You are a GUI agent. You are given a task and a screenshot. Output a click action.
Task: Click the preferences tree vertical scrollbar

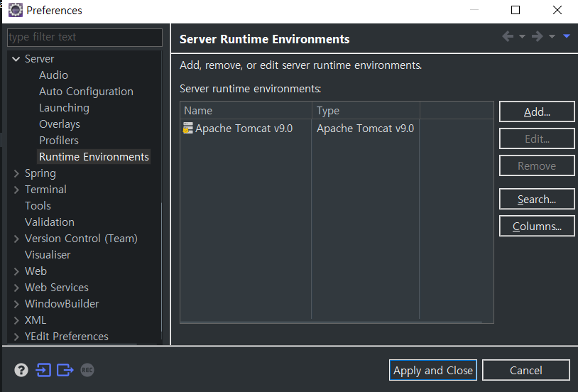click(x=161, y=267)
